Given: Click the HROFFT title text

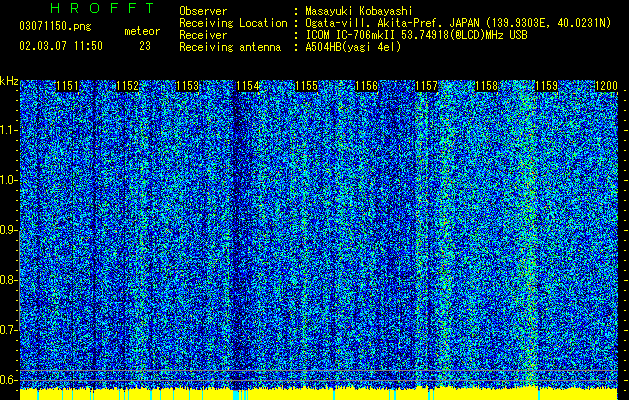Looking at the screenshot, I should (x=103, y=8).
